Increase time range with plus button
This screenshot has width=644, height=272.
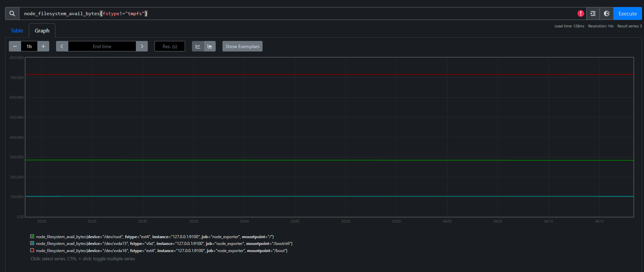(x=43, y=46)
